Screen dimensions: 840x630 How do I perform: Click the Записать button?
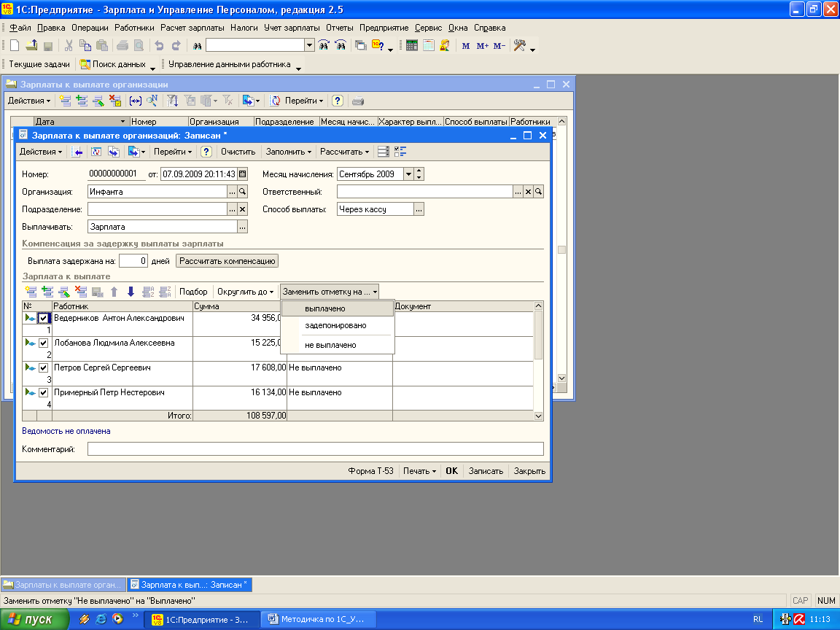click(486, 471)
